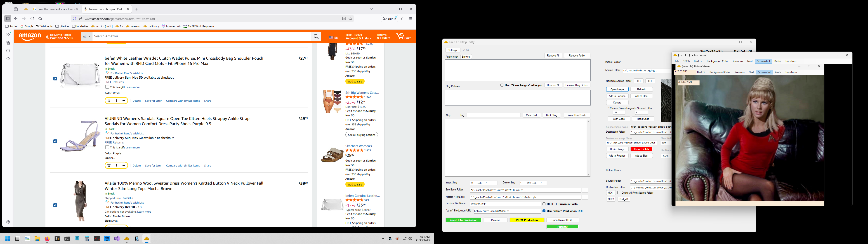
Task: Click the green Publish! button
Action: pyautogui.click(x=562, y=227)
